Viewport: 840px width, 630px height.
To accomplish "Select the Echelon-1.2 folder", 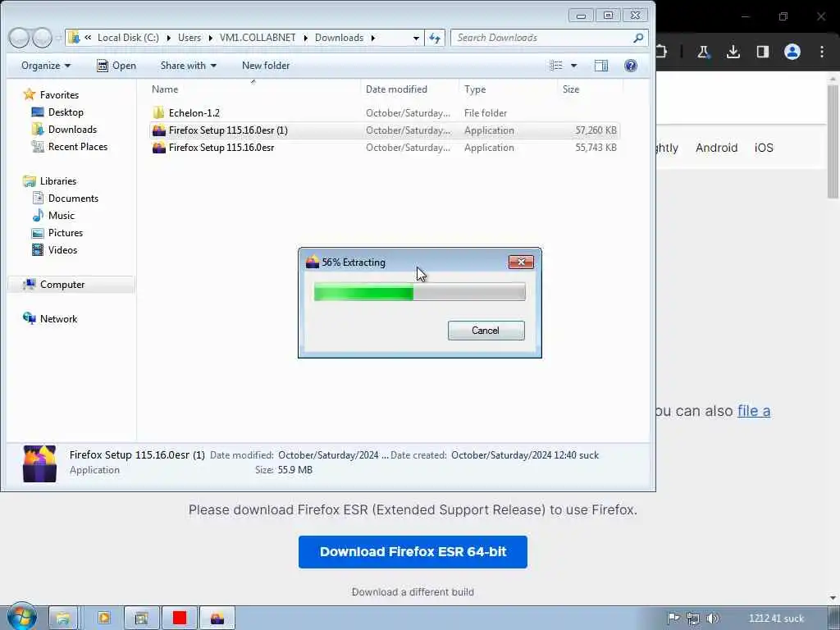I will pos(194,113).
